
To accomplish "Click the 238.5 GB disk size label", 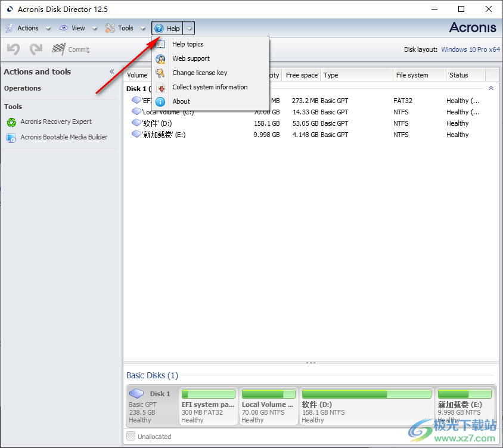I will coord(142,412).
